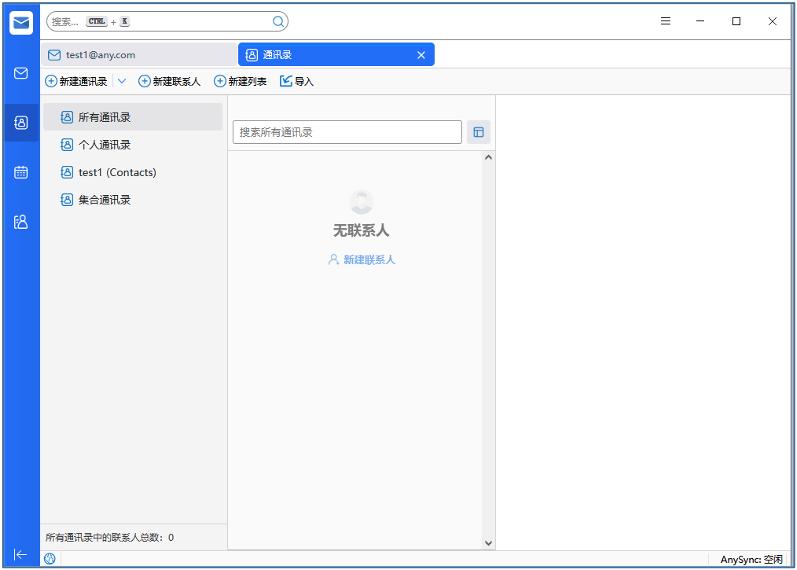Viewport: 797px width, 570px height.
Task: Open the Calendar view in sidebar
Action: pos(20,172)
